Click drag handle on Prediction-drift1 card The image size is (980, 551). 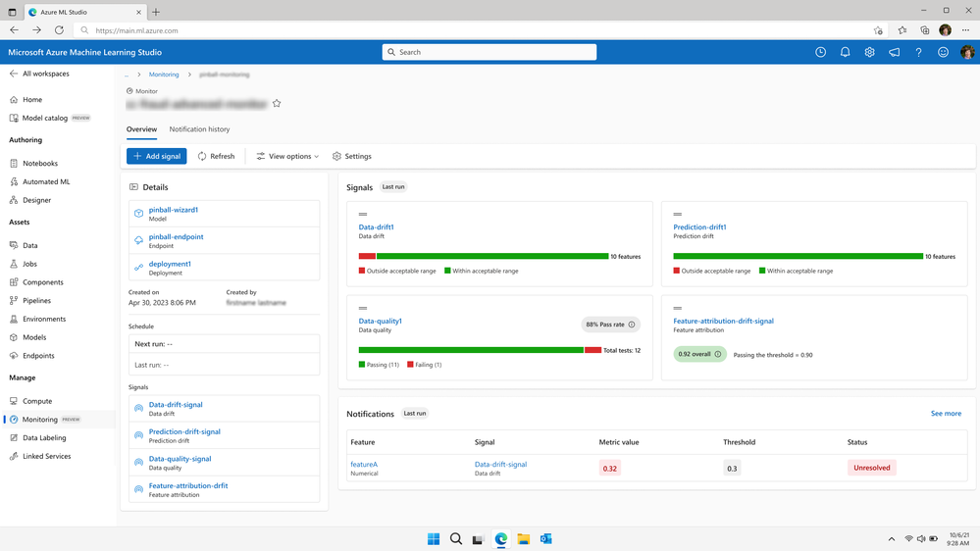[677, 215]
